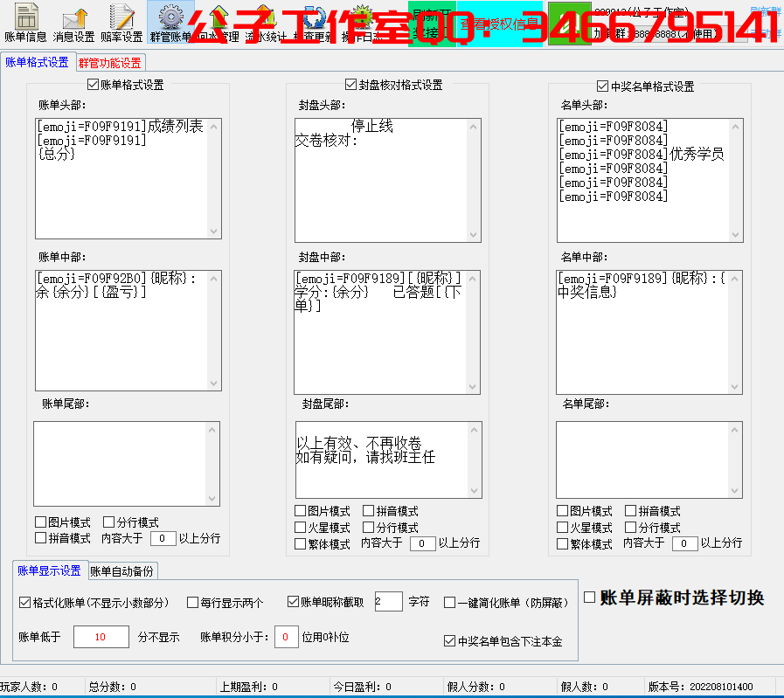784x698 pixels.
Task: Uncheck the 账单昵称截取 option
Action: (293, 602)
